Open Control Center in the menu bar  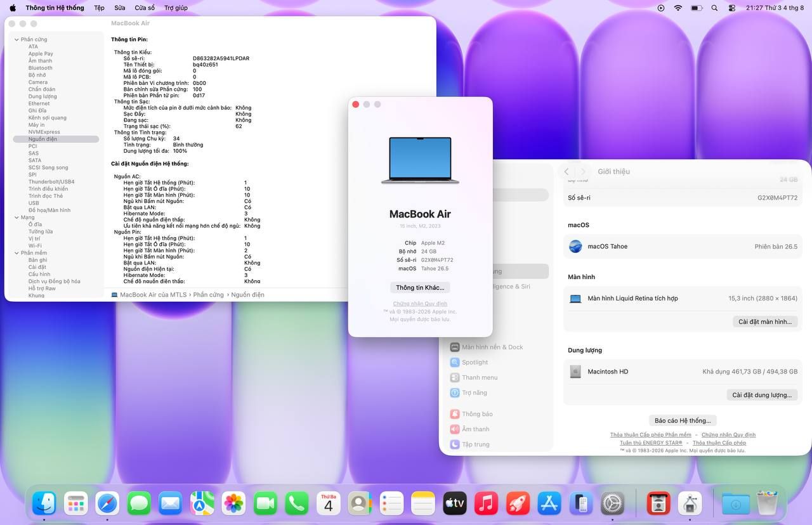pos(732,8)
